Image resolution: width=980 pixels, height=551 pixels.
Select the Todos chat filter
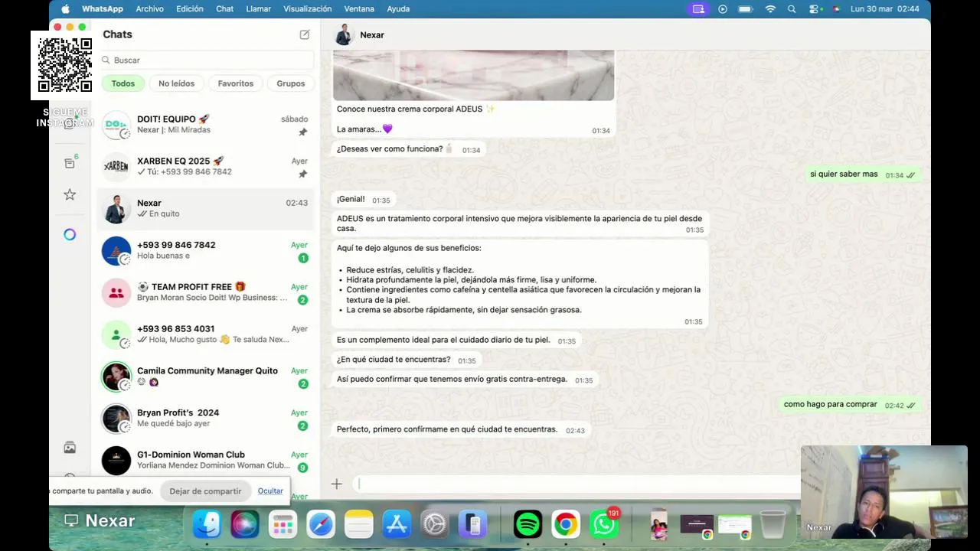click(x=123, y=83)
